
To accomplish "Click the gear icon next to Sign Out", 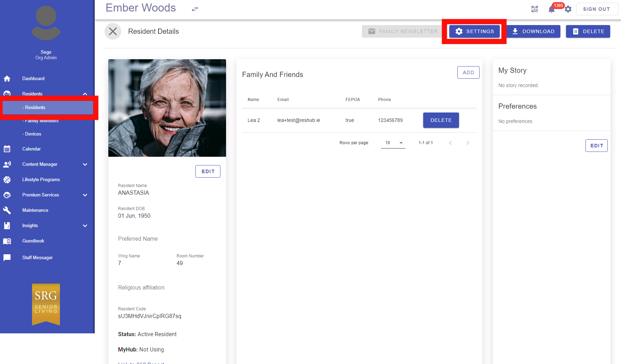I will [x=568, y=9].
